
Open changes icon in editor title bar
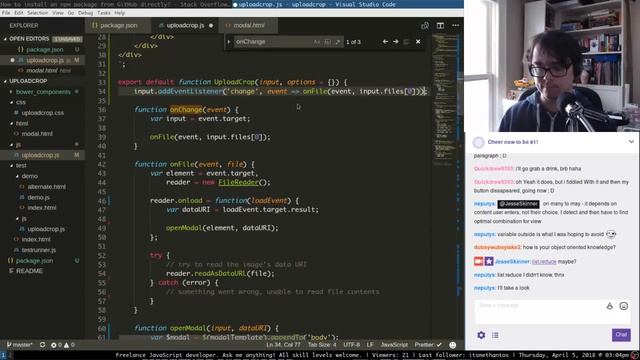[425, 26]
